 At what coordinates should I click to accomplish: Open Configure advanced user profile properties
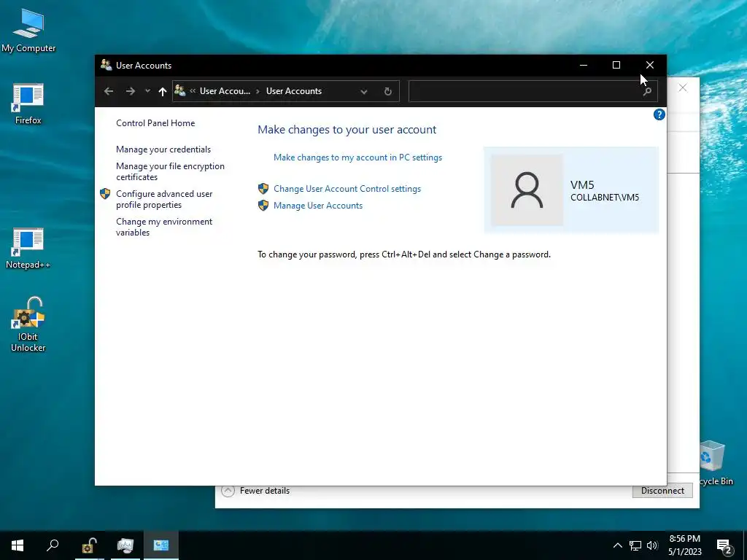coord(164,199)
